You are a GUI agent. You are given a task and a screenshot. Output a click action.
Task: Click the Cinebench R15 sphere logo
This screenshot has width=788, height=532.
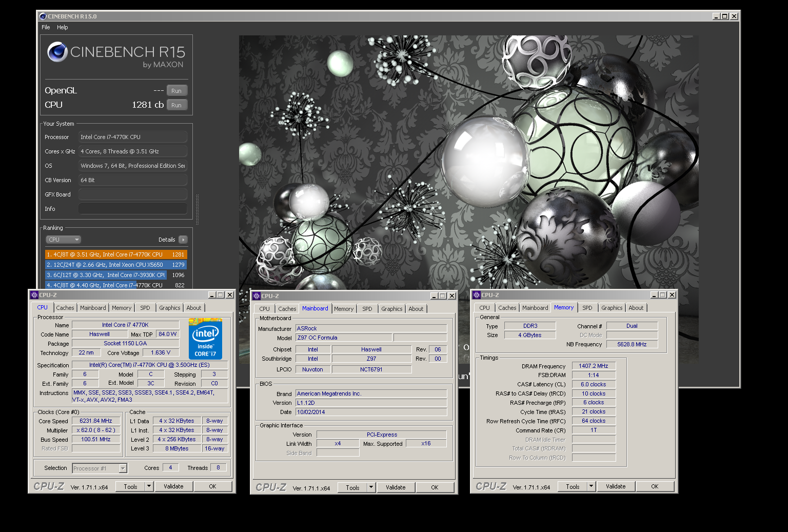point(57,52)
